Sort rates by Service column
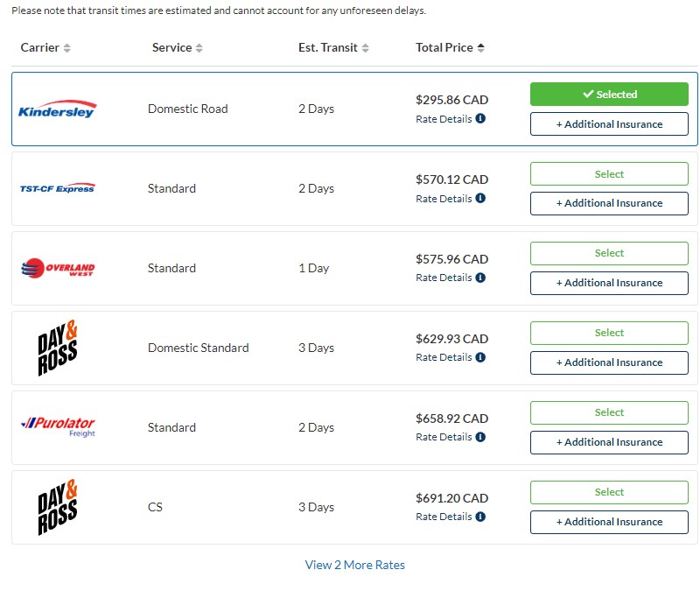This screenshot has width=700, height=591. 178,47
